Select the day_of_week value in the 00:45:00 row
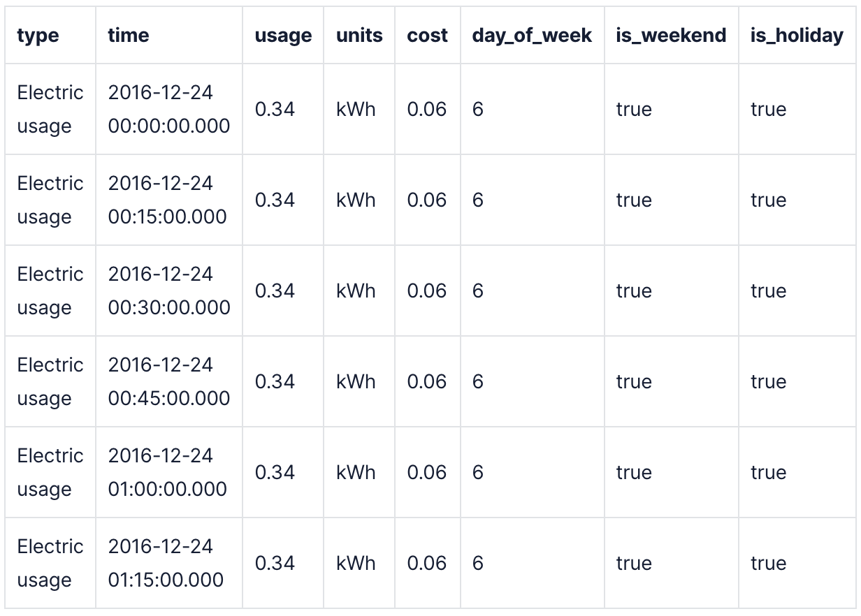This screenshot has height=616, width=861. tap(478, 382)
